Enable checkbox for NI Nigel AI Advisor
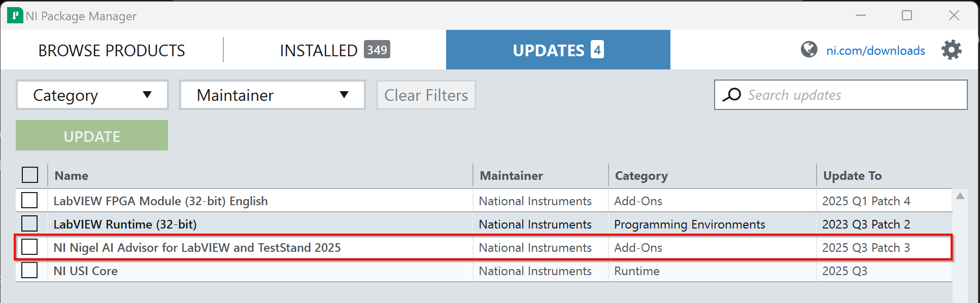This screenshot has height=303, width=980. point(29,247)
